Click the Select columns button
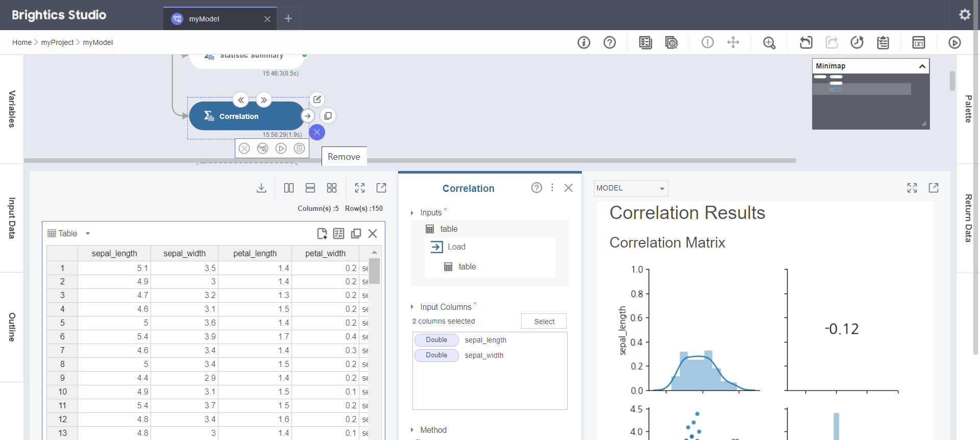Screen dimensions: 980x440 click(x=544, y=322)
